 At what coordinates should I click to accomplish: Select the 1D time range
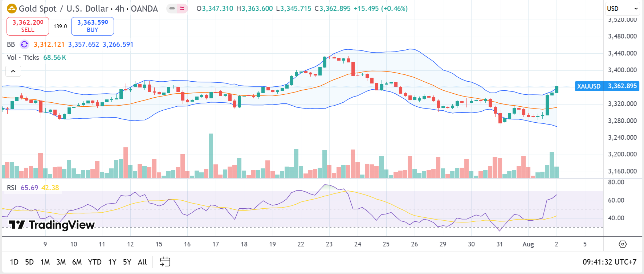[14, 262]
